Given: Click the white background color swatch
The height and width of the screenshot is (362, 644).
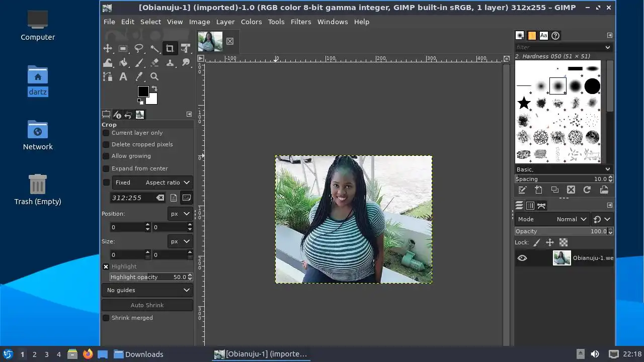Looking at the screenshot, I should point(153,100).
